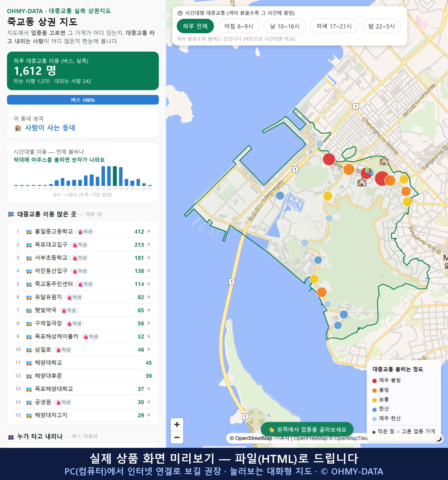Screen dimensions: 448x480
Task: Click the green daily ridership 1,612 명 card
Action: tap(83, 71)
